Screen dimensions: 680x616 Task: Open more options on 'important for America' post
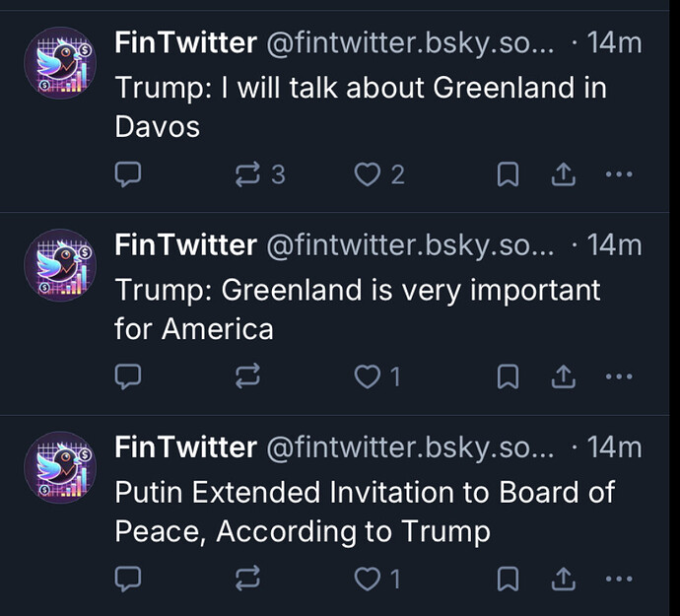[x=618, y=376]
